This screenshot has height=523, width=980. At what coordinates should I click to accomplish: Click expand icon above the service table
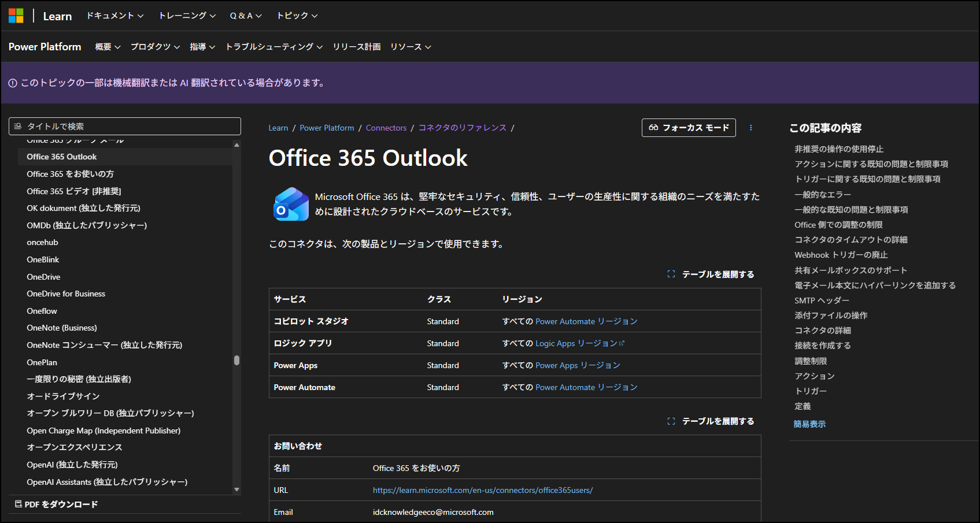671,275
